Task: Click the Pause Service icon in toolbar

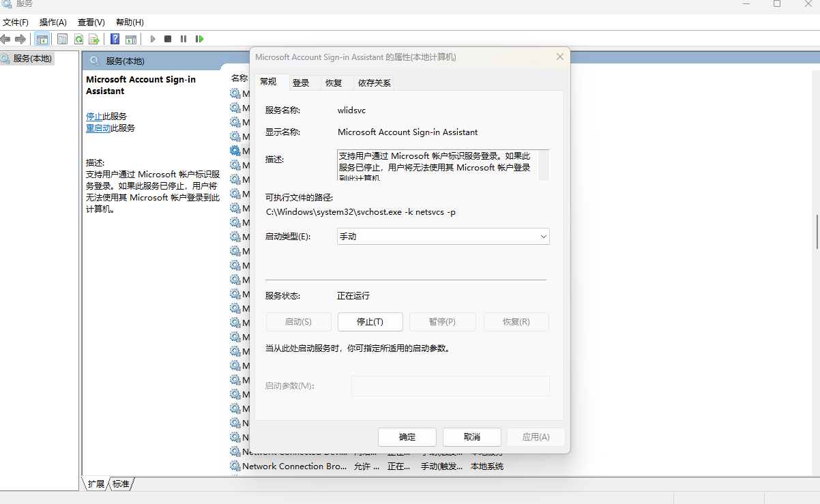Action: [184, 39]
